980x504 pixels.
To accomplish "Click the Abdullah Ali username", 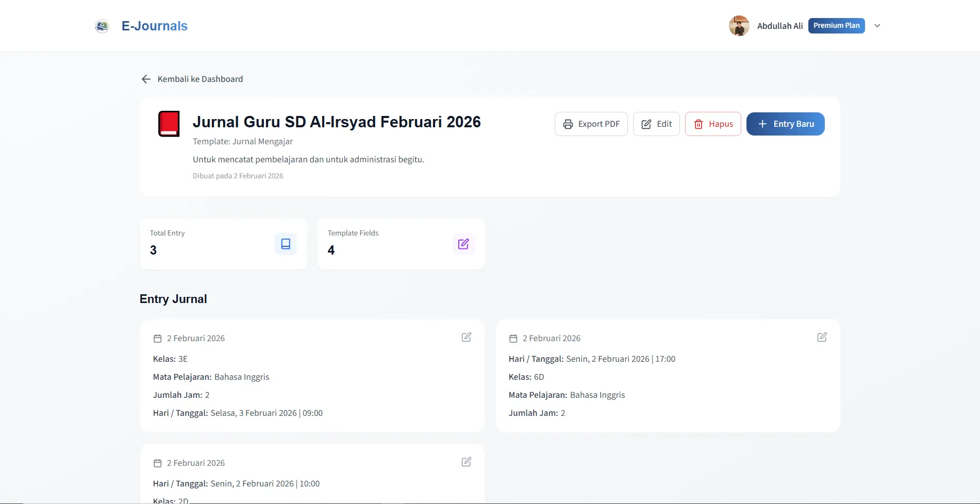I will [x=779, y=26].
